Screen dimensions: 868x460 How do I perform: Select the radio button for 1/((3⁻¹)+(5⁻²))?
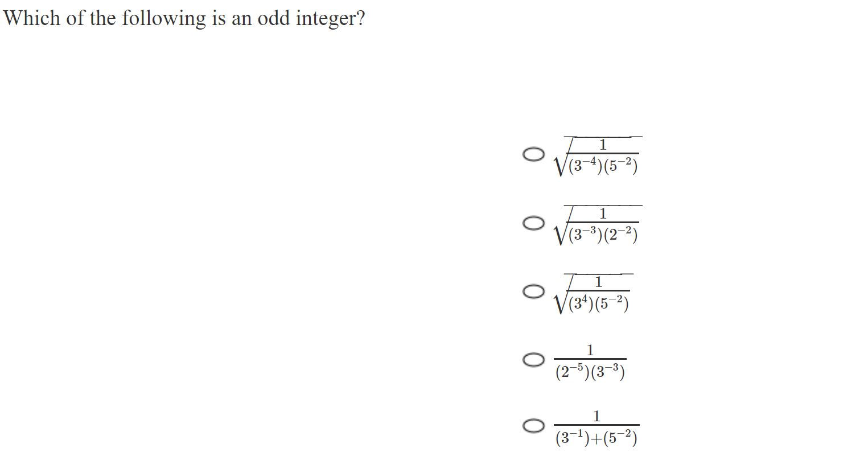(x=532, y=426)
